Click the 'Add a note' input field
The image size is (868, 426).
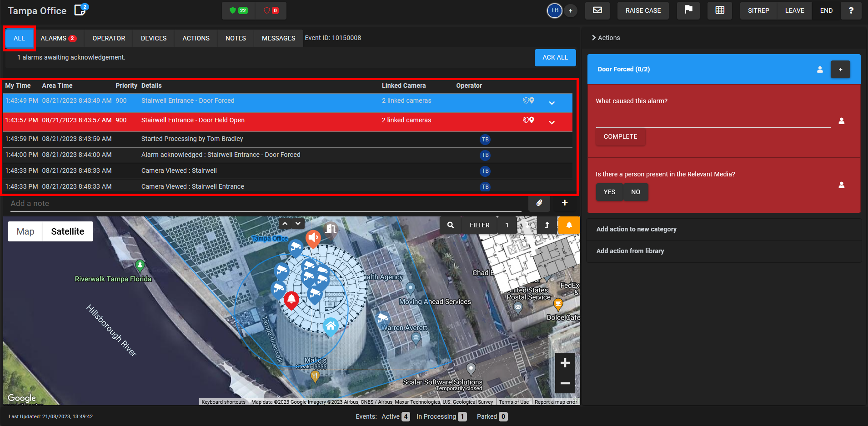tap(266, 204)
